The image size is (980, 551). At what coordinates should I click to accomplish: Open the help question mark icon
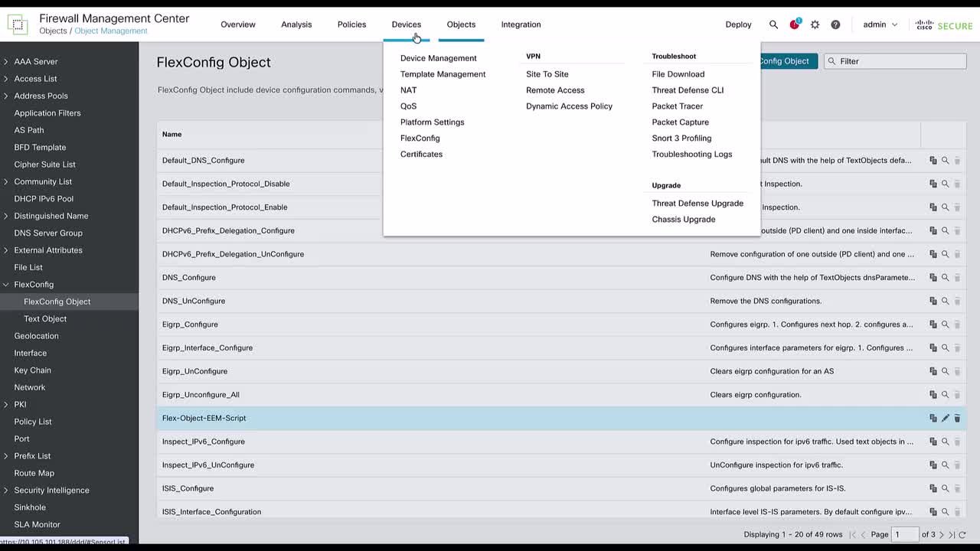coord(835,24)
